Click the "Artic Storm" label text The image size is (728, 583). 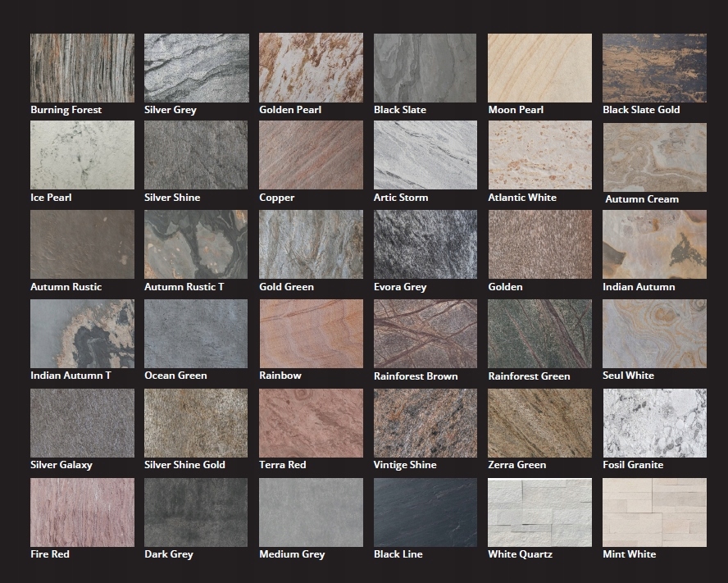coord(401,198)
